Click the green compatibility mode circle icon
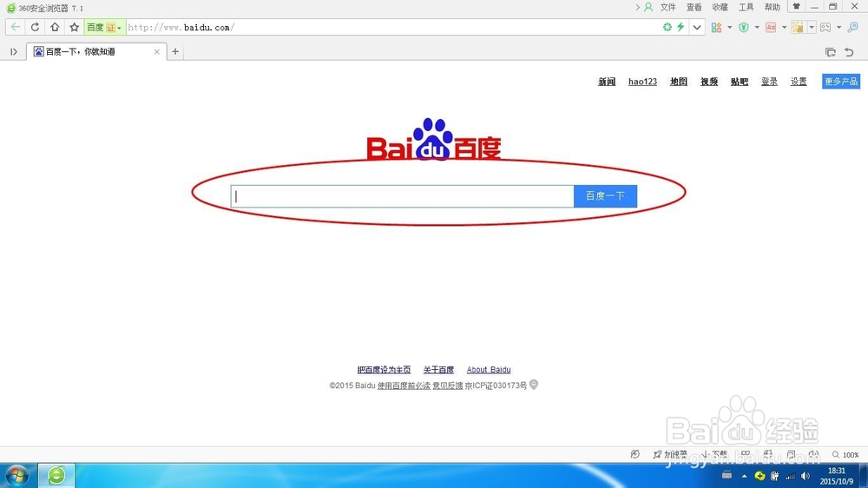The height and width of the screenshot is (488, 868). click(667, 27)
